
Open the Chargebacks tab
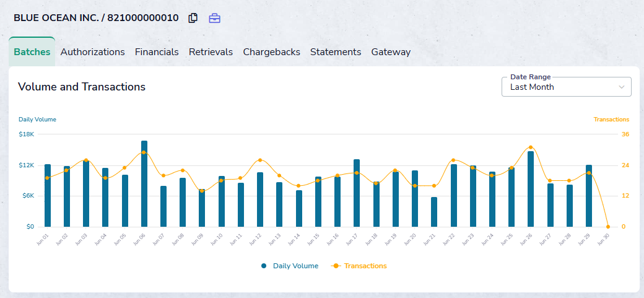[271, 52]
